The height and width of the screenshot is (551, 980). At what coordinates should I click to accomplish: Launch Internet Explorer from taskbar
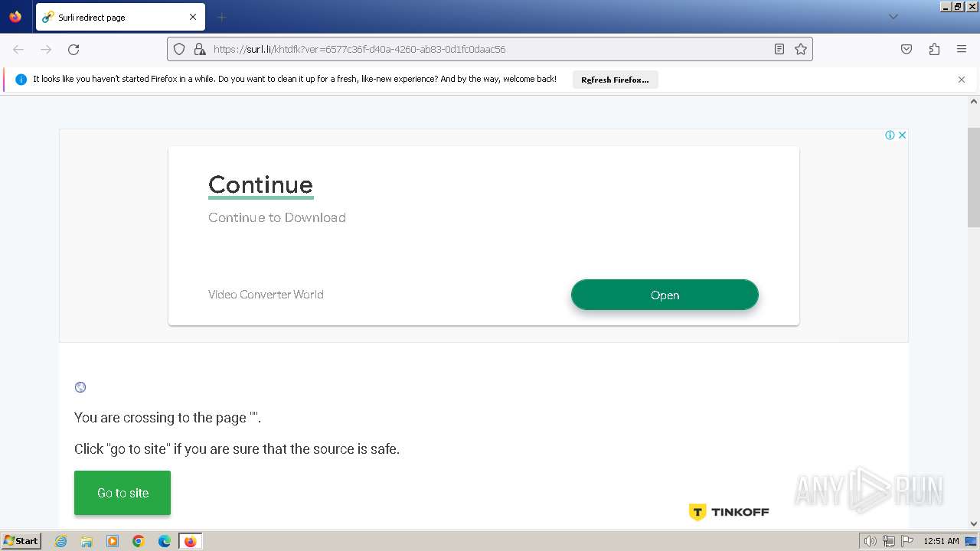[61, 541]
